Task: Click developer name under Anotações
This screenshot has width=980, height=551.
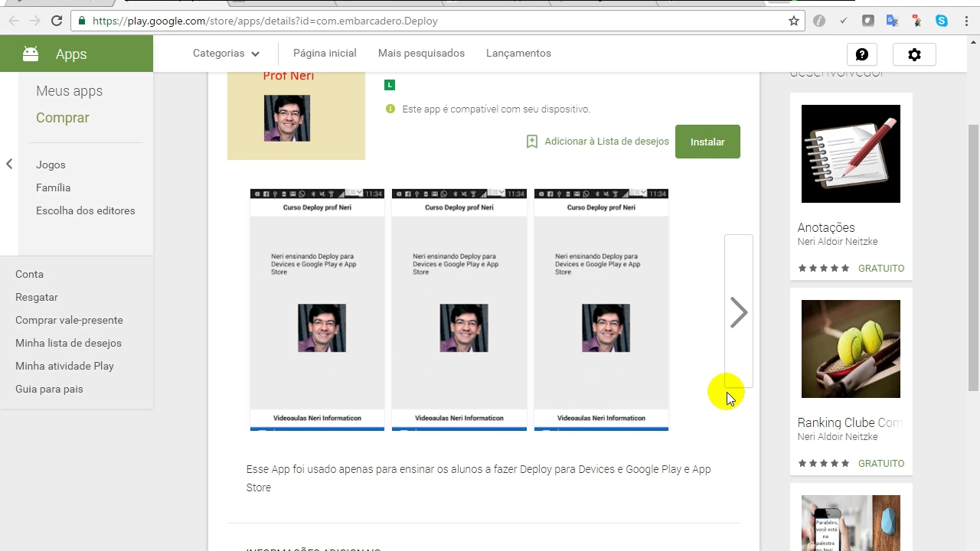Action: (838, 242)
